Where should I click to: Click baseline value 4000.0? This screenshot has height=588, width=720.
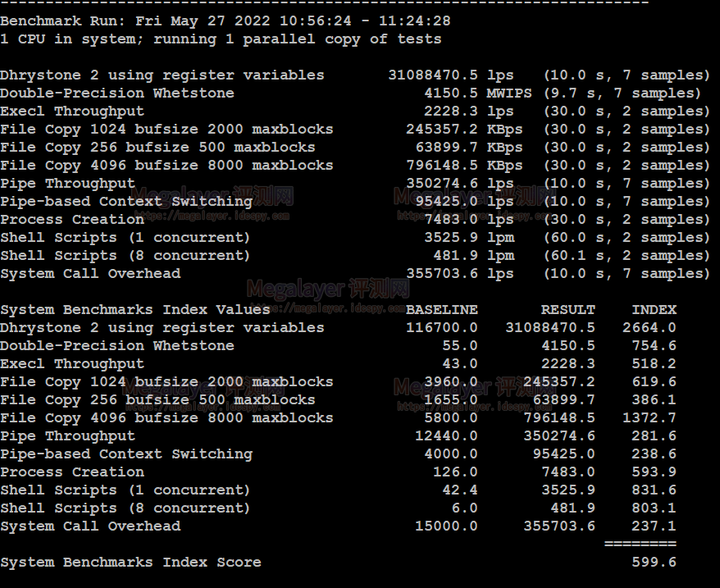tap(451, 454)
